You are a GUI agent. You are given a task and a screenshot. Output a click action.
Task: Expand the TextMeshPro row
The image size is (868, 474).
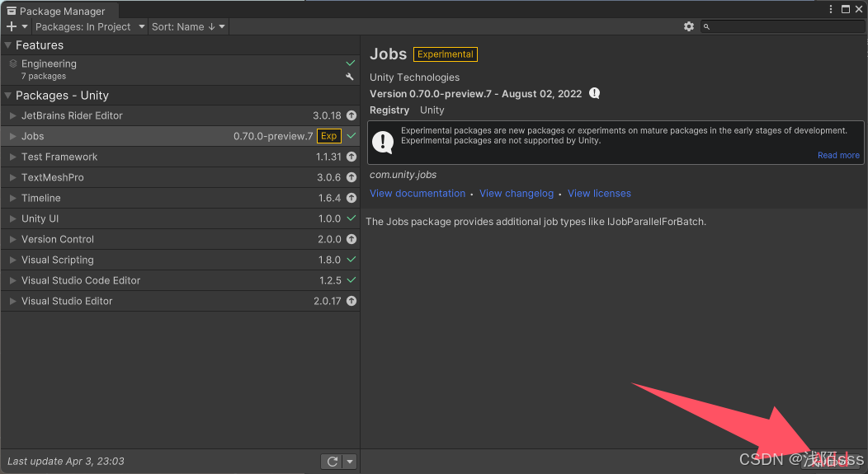pos(12,177)
